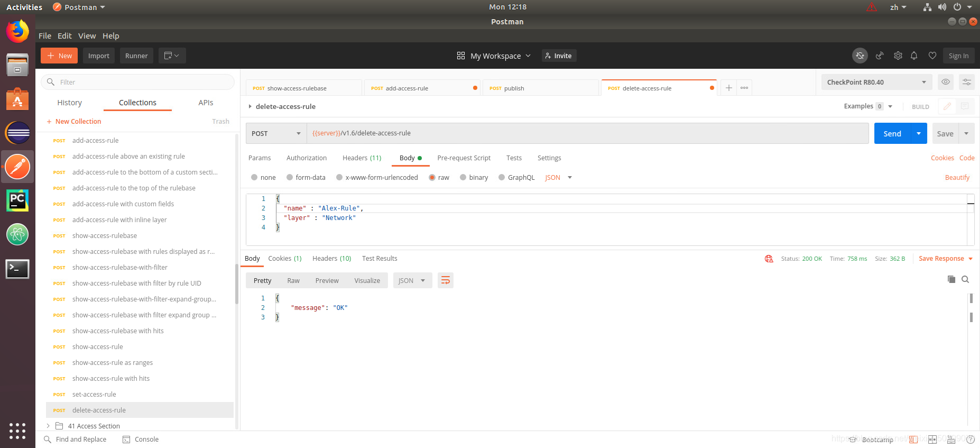The height and width of the screenshot is (448, 980).
Task: Open a new request tab with plus icon
Action: (728, 88)
